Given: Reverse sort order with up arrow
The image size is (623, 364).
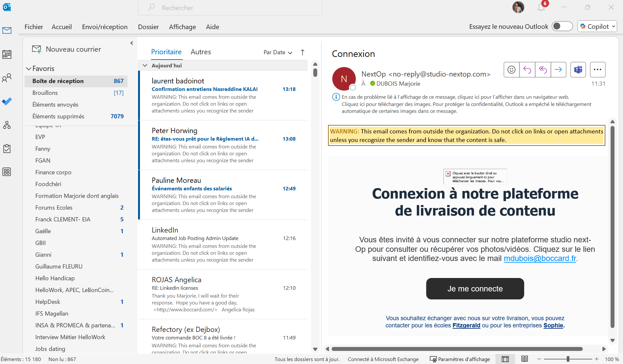Looking at the screenshot, I should pos(303,52).
